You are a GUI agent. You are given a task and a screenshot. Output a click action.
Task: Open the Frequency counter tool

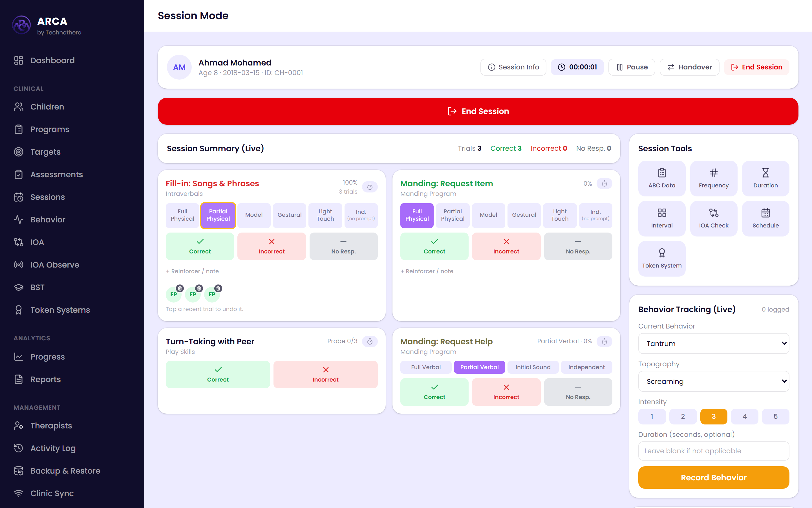[714, 178]
